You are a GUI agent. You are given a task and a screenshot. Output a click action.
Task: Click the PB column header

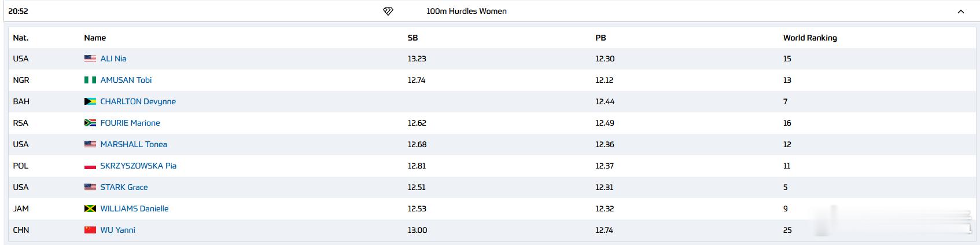point(600,38)
